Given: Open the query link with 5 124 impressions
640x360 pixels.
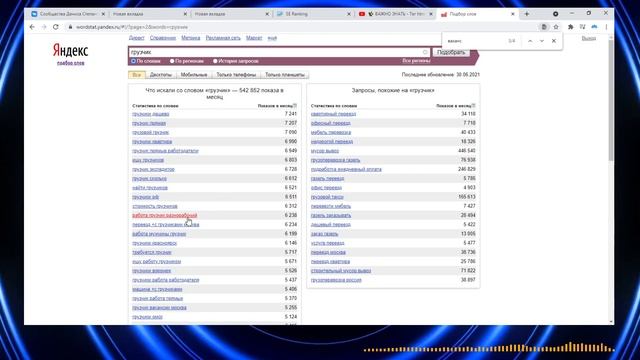Looking at the screenshot, I should [147, 317].
